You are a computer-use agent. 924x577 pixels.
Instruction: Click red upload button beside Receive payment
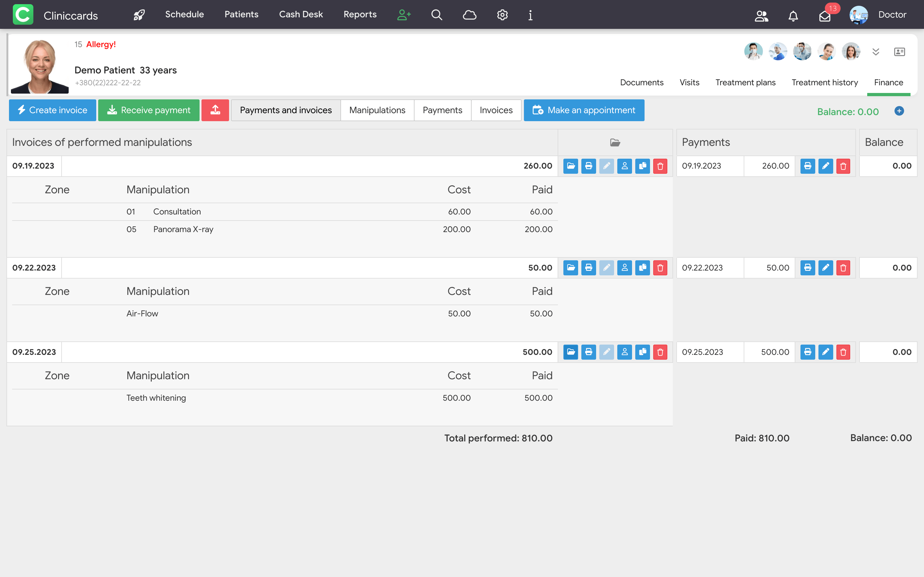click(x=215, y=110)
